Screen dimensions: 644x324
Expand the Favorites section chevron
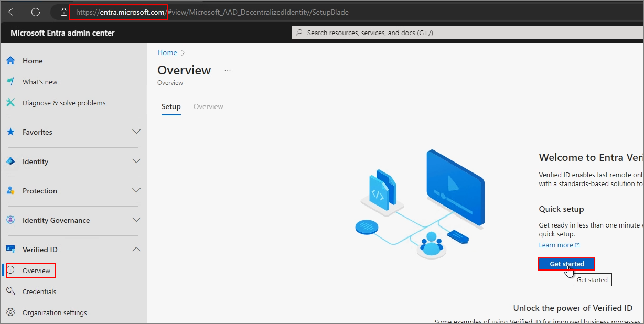point(136,132)
